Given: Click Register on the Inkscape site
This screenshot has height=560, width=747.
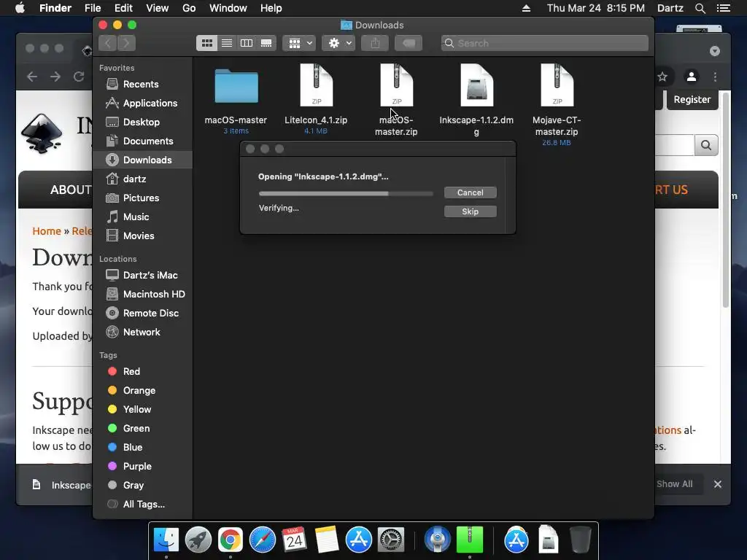Looking at the screenshot, I should pos(692,99).
